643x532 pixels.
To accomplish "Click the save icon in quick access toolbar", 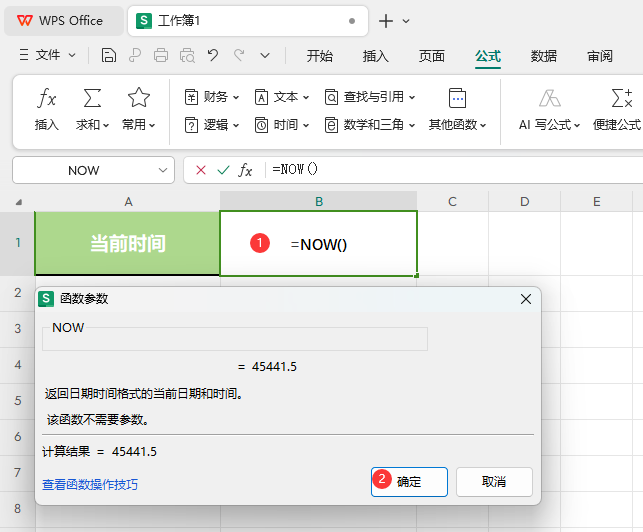I will pyautogui.click(x=108, y=56).
